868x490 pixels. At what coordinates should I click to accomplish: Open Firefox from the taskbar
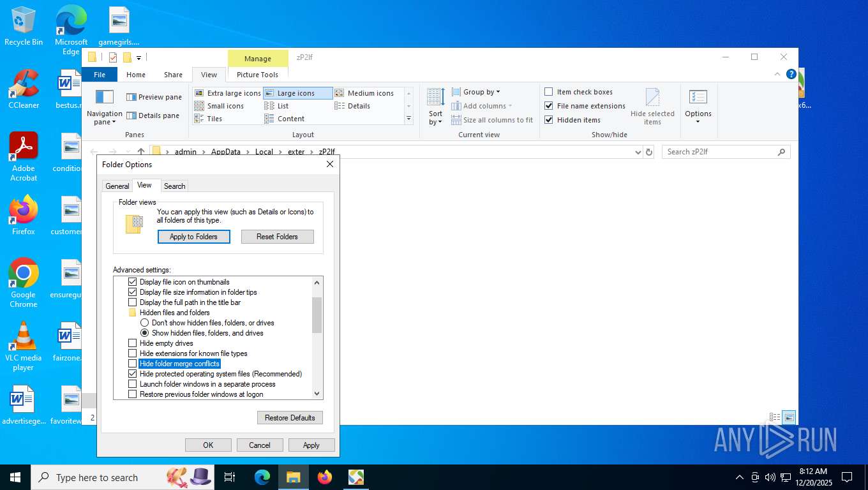(x=325, y=477)
